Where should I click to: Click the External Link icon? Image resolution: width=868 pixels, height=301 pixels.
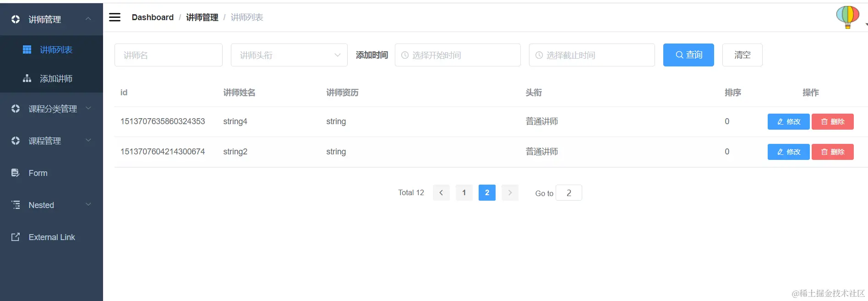(x=16, y=237)
